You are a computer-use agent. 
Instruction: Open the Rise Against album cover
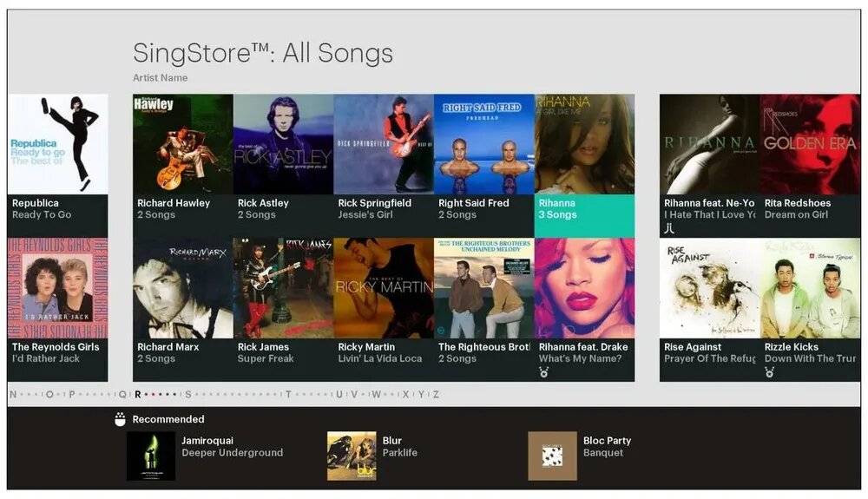coord(710,288)
